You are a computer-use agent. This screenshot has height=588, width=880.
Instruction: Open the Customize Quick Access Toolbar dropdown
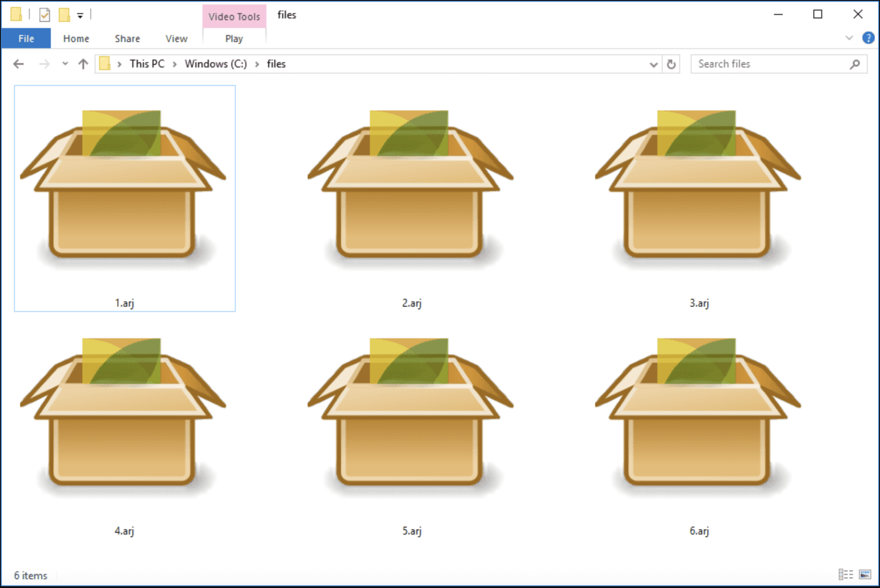79,14
